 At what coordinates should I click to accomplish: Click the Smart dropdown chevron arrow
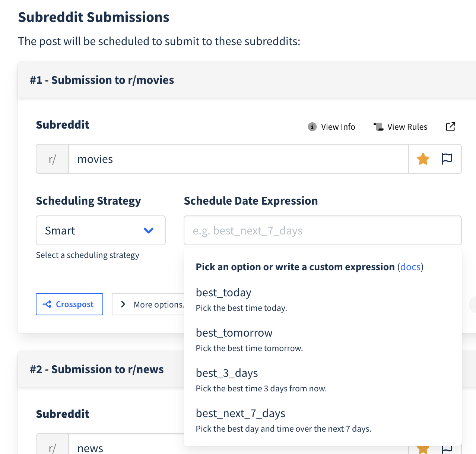click(x=149, y=231)
